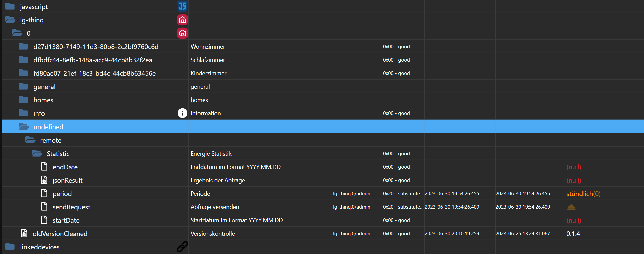Collapse the Statistic folder
This screenshot has height=254, width=644.
point(37,153)
